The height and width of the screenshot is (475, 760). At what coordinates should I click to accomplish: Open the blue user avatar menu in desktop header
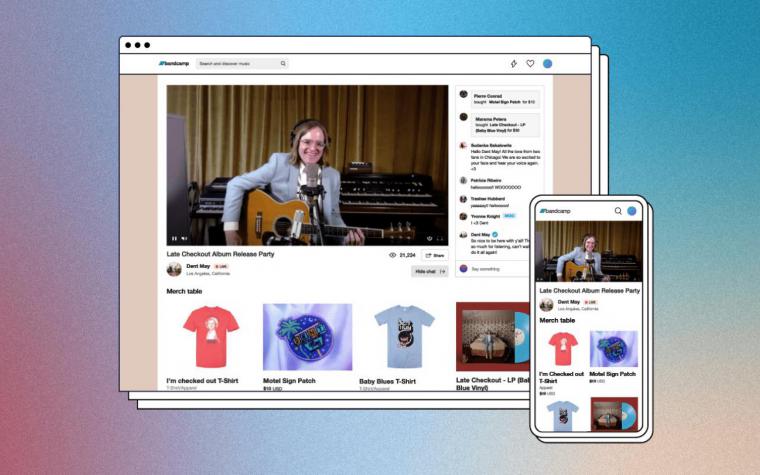548,63
